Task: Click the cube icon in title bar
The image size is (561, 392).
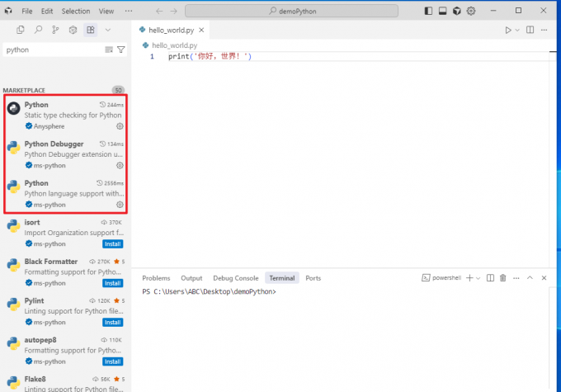Action: (x=456, y=11)
